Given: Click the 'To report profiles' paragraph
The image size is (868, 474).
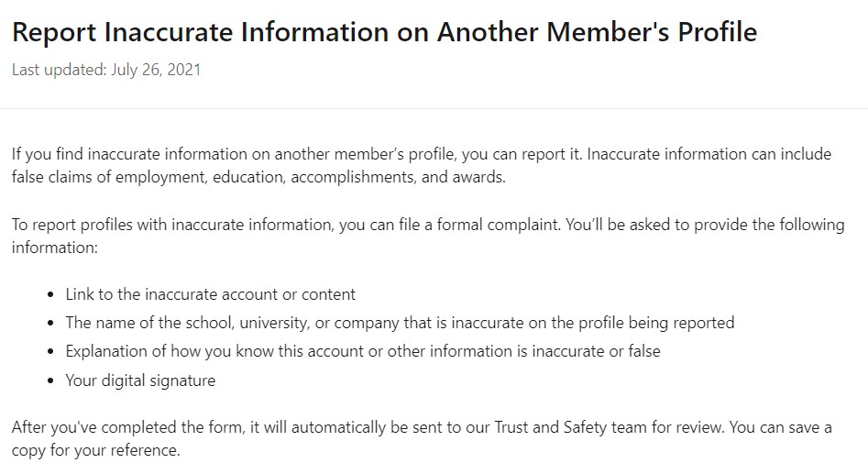Looking at the screenshot, I should [x=428, y=236].
